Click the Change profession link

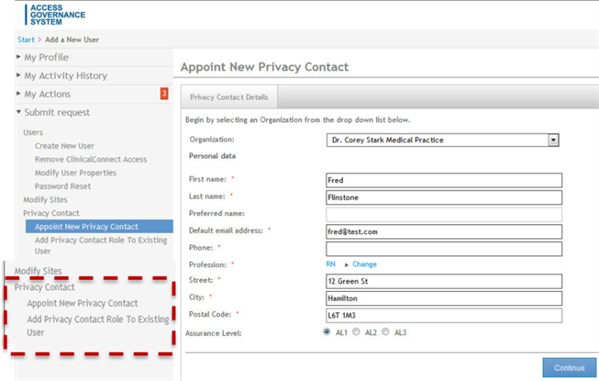point(364,264)
